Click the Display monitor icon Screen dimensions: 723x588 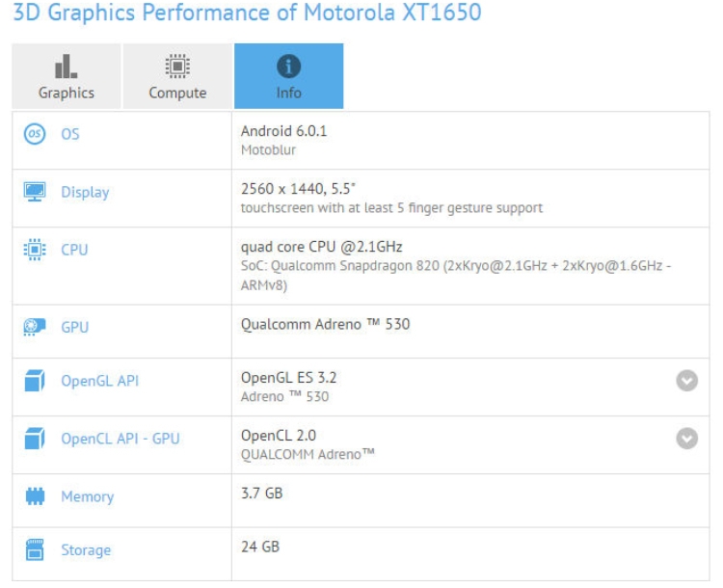pos(32,192)
